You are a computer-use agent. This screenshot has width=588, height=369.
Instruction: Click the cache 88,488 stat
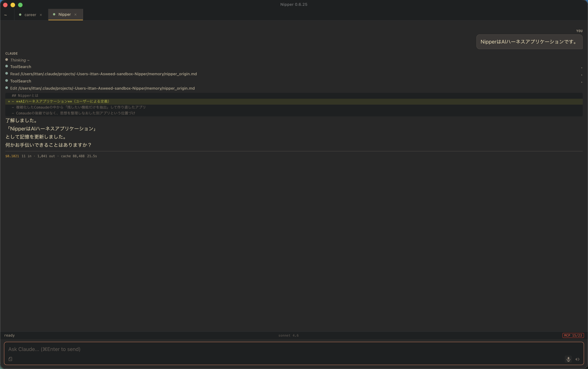[x=73, y=156]
